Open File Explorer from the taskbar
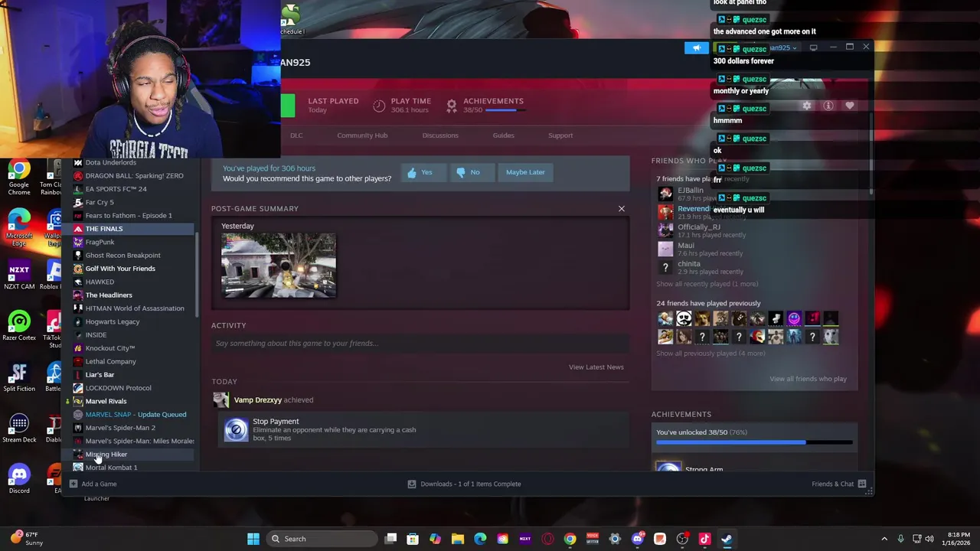Screen dimensions: 980x551 pyautogui.click(x=458, y=539)
